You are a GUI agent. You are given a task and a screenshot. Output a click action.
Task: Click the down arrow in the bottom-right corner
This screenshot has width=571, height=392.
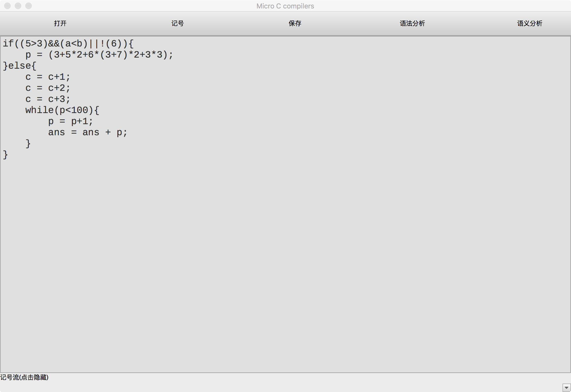[566, 388]
